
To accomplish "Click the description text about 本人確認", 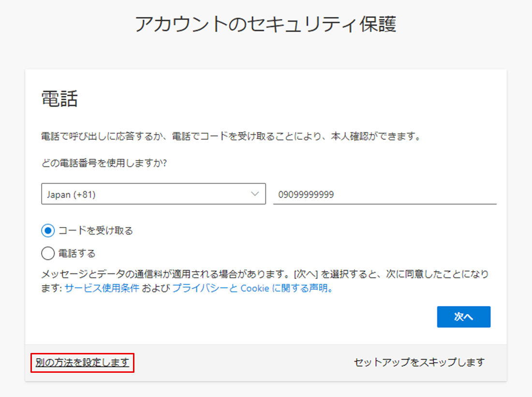I will click(x=231, y=136).
